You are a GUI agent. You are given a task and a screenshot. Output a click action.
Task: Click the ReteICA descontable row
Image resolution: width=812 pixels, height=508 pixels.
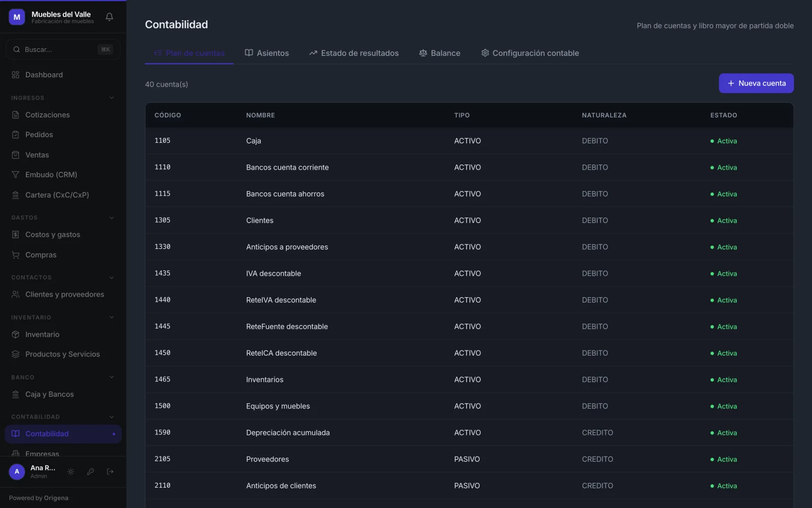point(469,353)
